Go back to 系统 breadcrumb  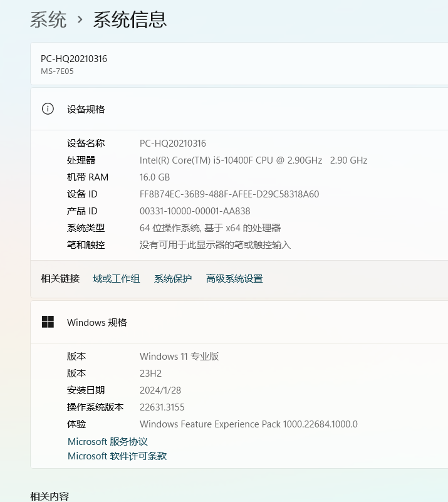(x=48, y=19)
